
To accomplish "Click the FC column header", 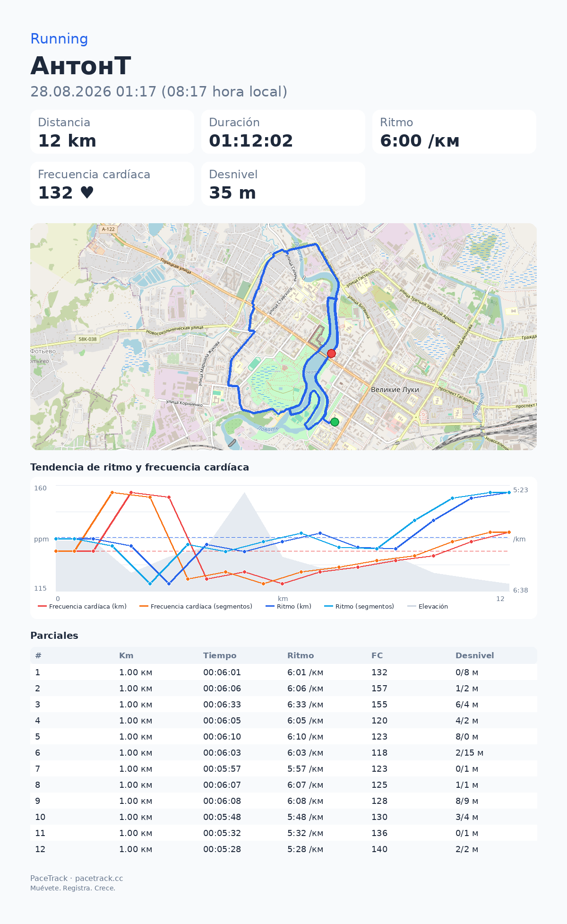I will [377, 655].
